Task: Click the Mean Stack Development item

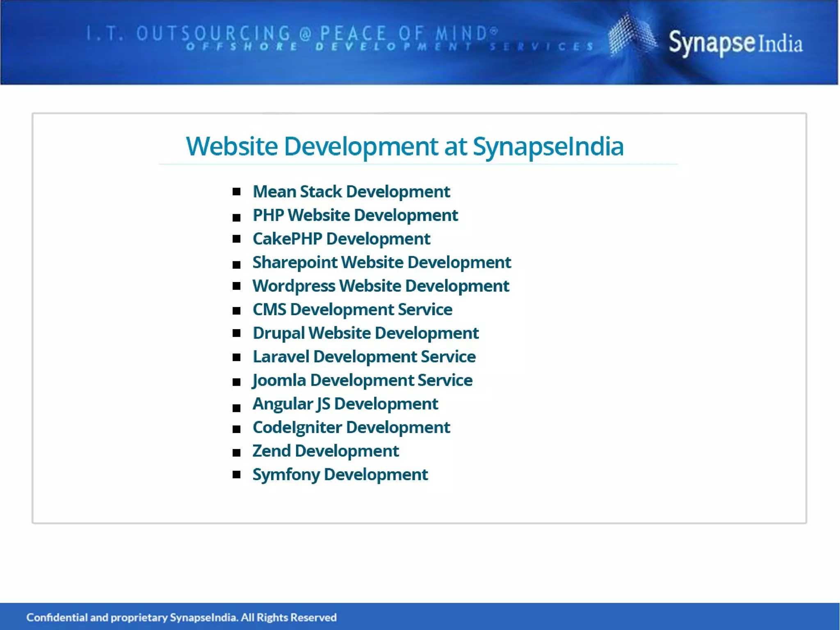Action: click(351, 192)
